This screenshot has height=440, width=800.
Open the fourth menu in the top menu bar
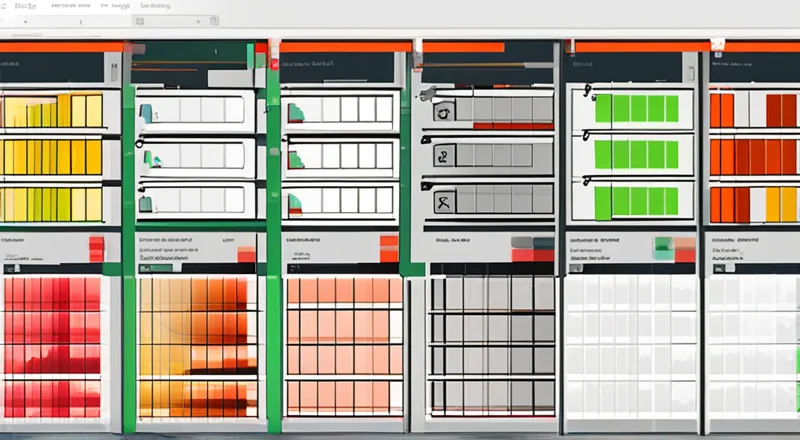pos(155,5)
